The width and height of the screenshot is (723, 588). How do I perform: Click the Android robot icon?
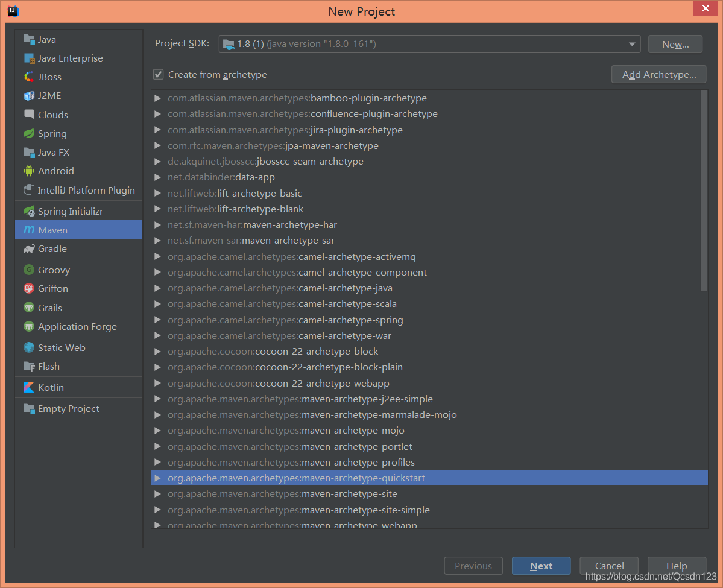(x=29, y=171)
